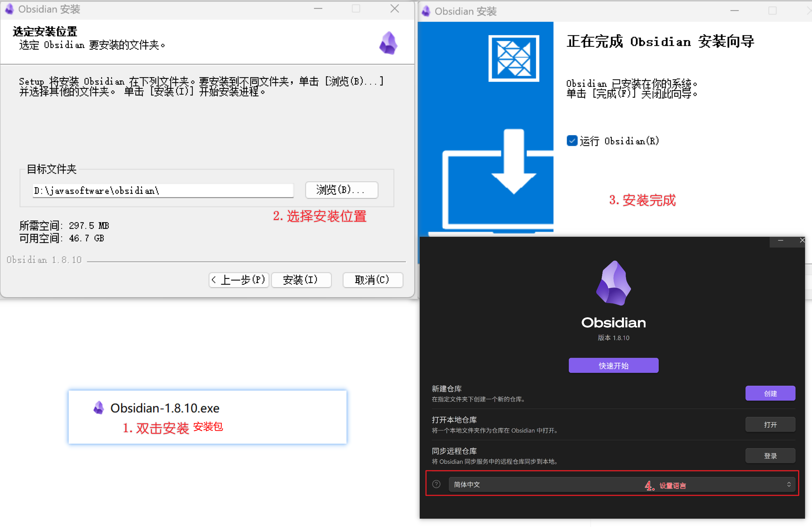Click the installer box graphic on the blue panel
The image size is (812, 527).
pos(514,58)
